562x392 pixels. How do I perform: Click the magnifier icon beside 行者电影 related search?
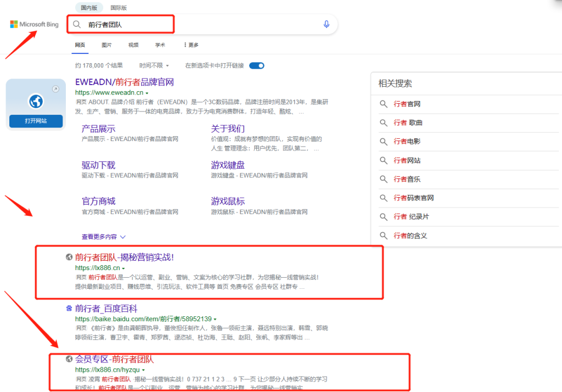(x=384, y=141)
